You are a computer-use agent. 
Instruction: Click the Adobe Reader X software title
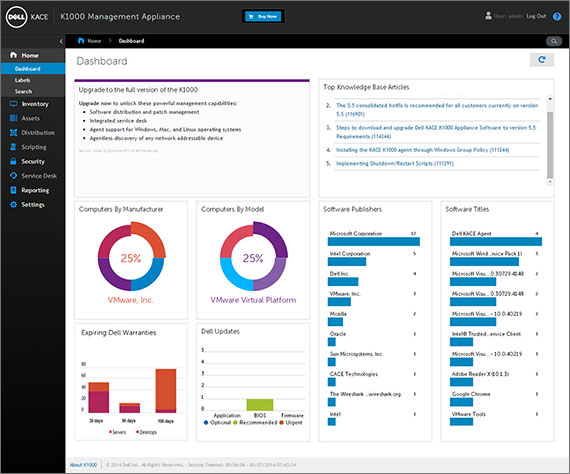pos(480,374)
